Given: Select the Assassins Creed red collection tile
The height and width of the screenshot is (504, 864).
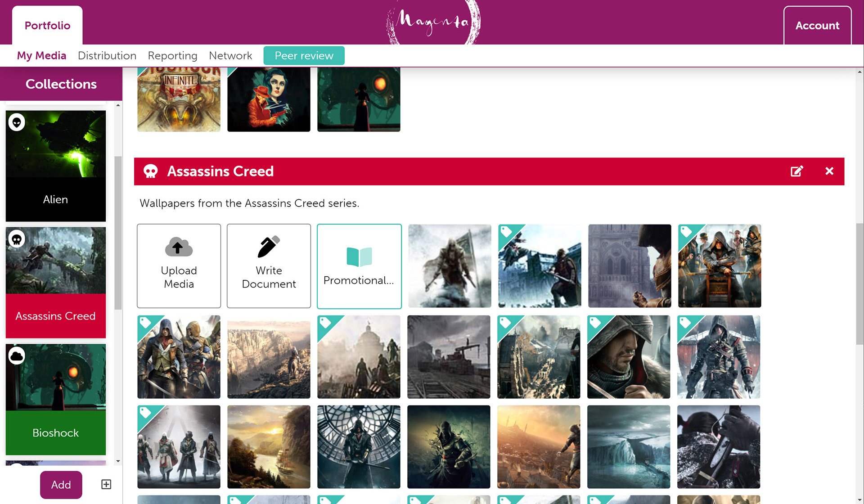Looking at the screenshot, I should pos(55,315).
